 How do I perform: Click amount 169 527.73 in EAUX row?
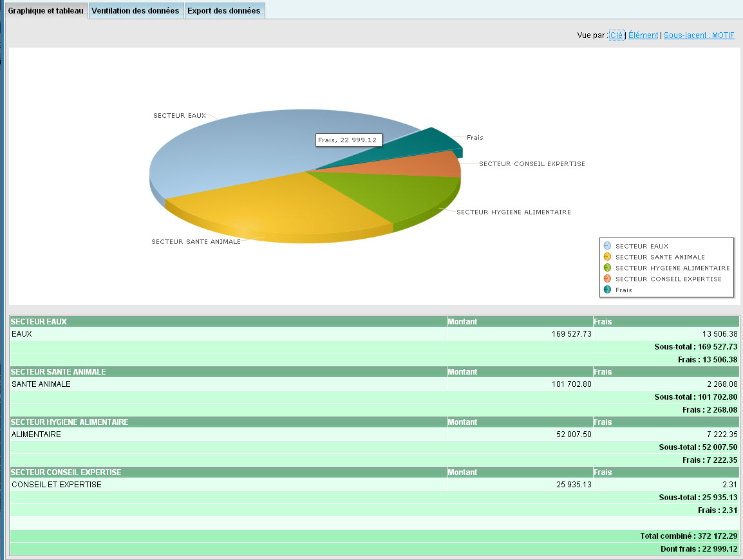point(572,334)
